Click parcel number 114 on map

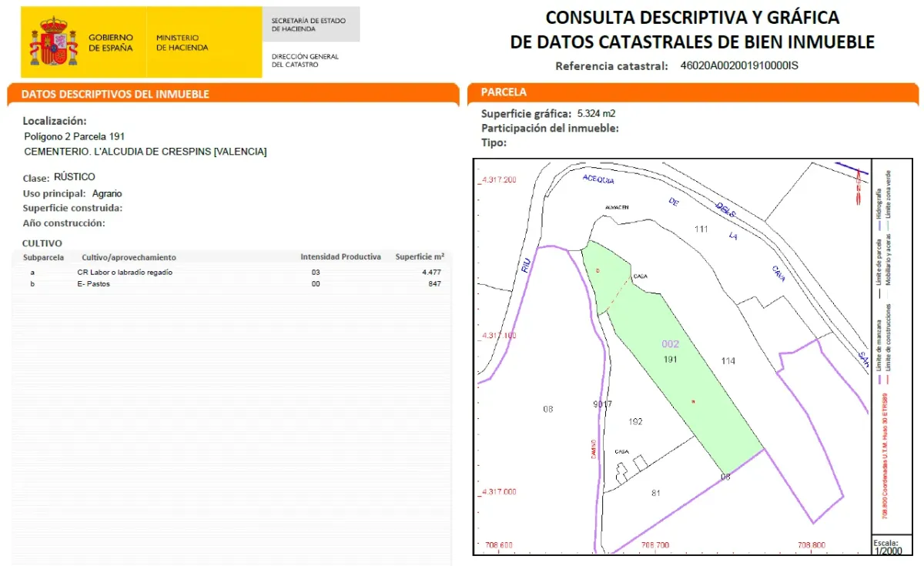click(728, 360)
